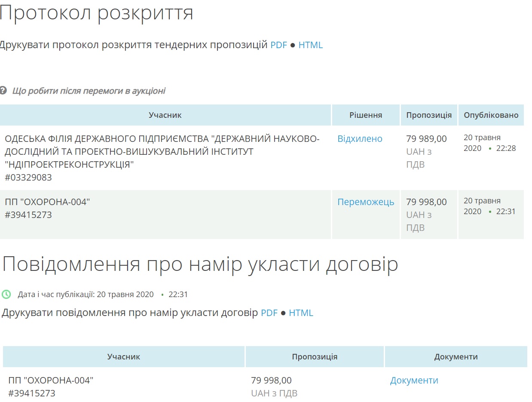Open PDF of tender opening protocol

pos(278,45)
